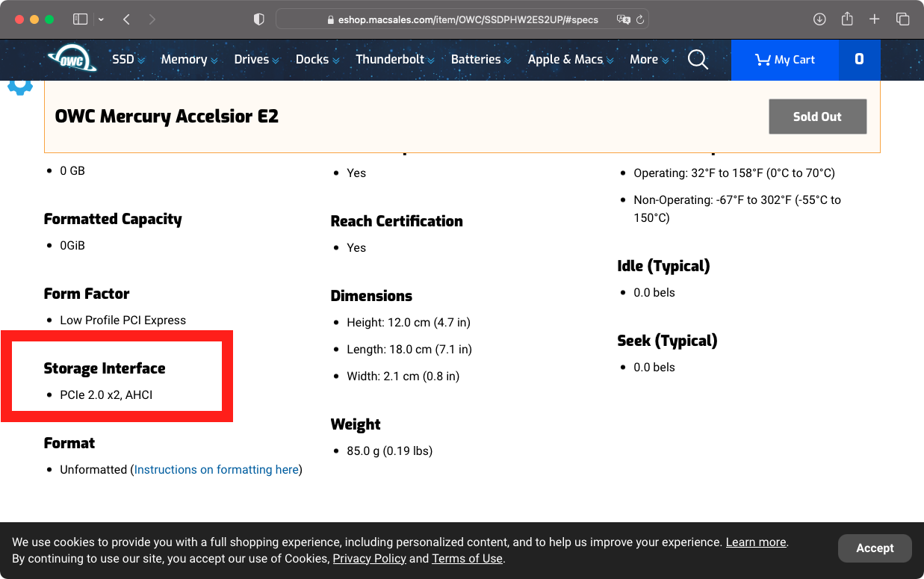Click the privacy shield icon
924x579 pixels.
coord(259,19)
